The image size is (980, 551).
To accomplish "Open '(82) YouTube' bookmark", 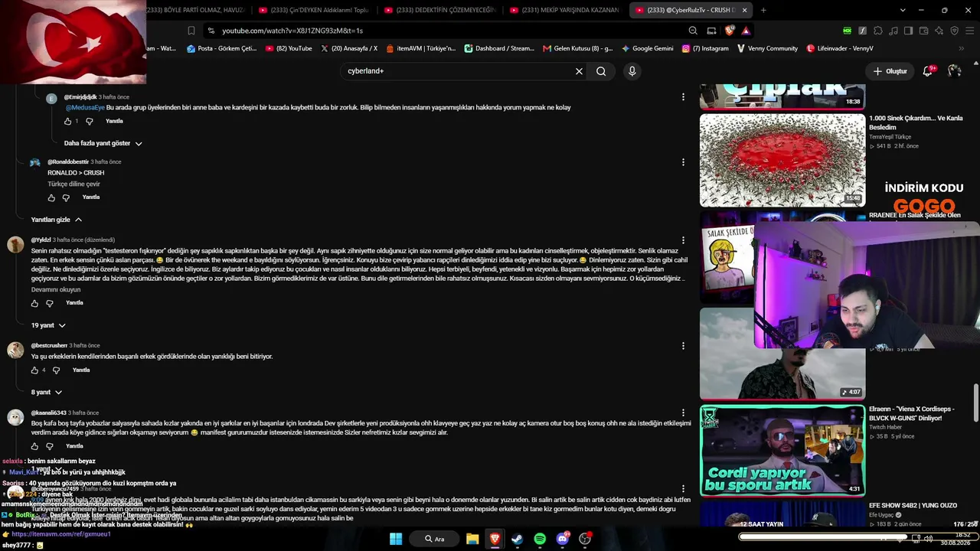I will point(289,48).
